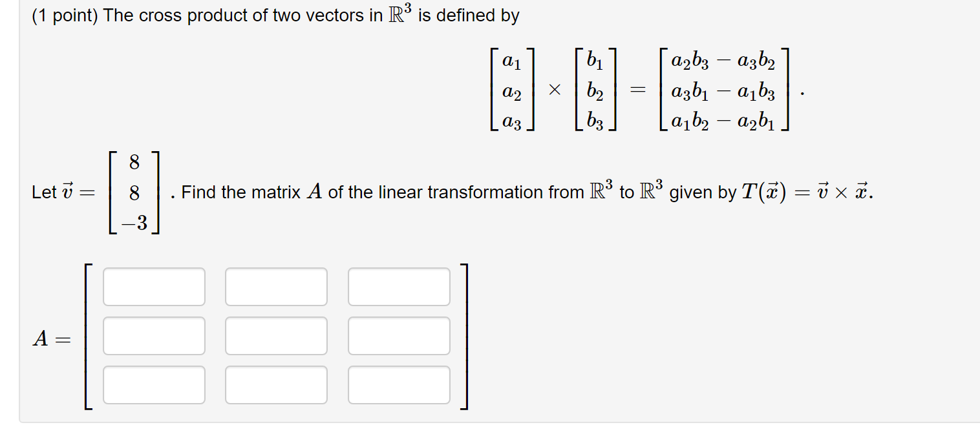This screenshot has height=425, width=980.
Task: Select the first row entry field for matrix A
Action: click(153, 286)
